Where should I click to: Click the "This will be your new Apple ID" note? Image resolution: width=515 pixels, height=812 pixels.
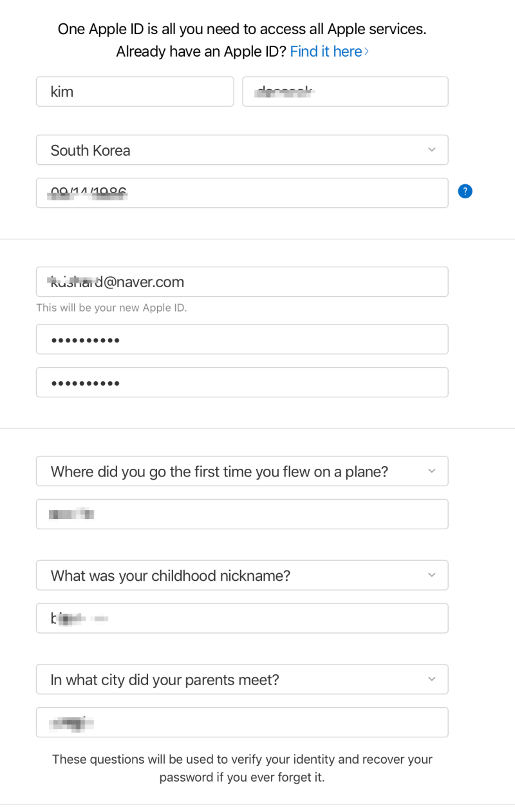point(111,308)
